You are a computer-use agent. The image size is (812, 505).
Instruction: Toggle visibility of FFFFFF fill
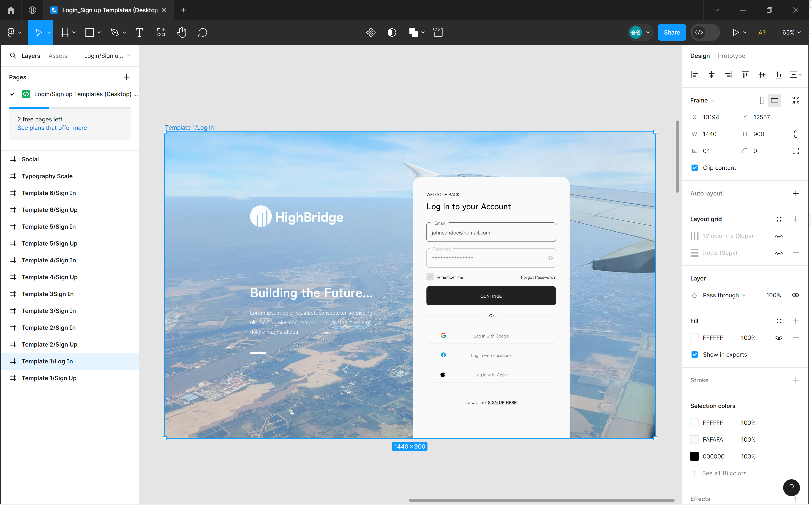point(779,338)
